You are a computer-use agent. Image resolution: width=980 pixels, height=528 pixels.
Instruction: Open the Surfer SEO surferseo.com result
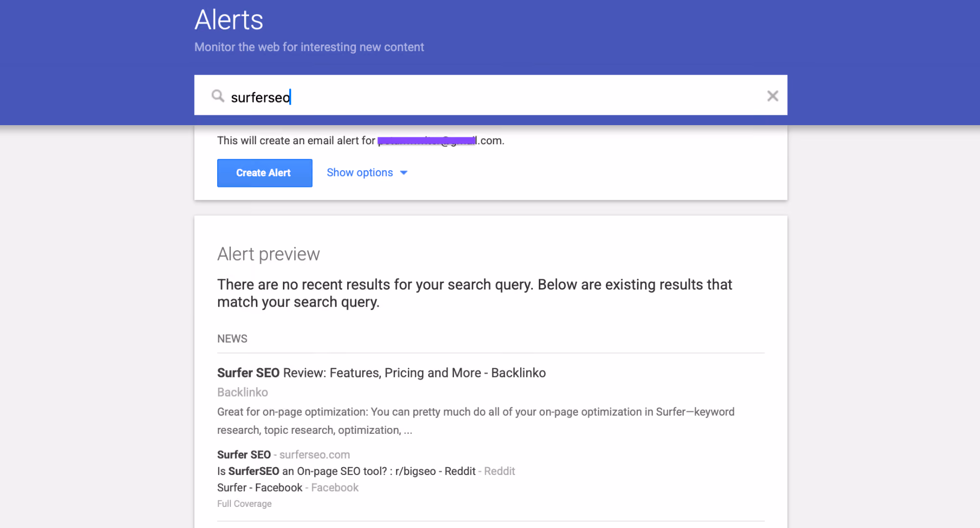(x=244, y=455)
